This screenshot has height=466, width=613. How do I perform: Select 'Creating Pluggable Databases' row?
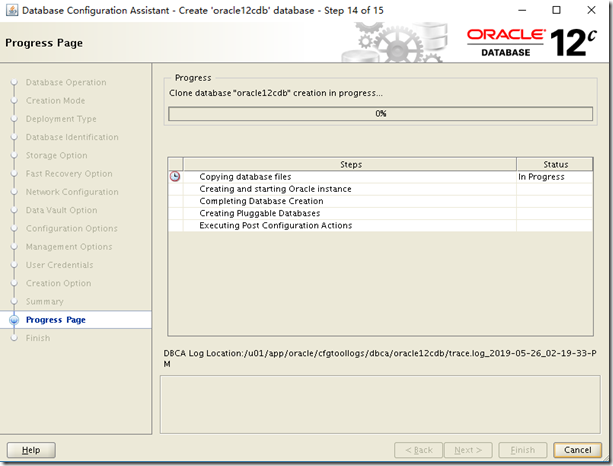[380, 213]
